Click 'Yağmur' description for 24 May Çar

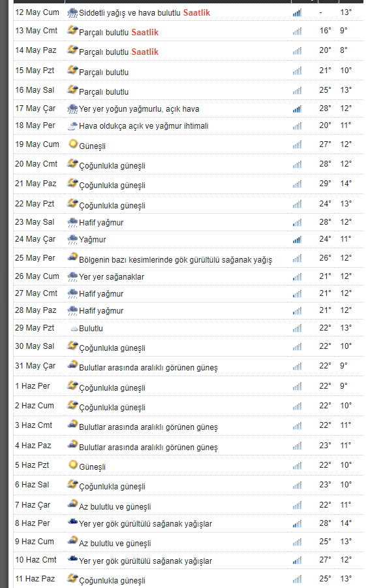tap(93, 240)
